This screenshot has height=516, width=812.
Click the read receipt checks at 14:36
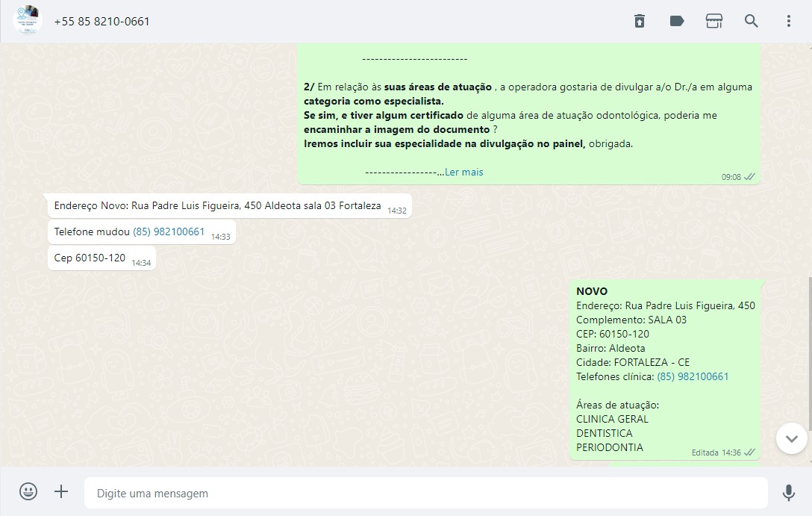point(749,453)
